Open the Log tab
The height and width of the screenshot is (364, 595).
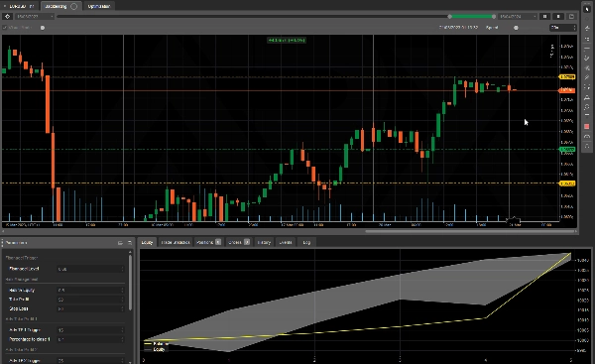[306, 242]
